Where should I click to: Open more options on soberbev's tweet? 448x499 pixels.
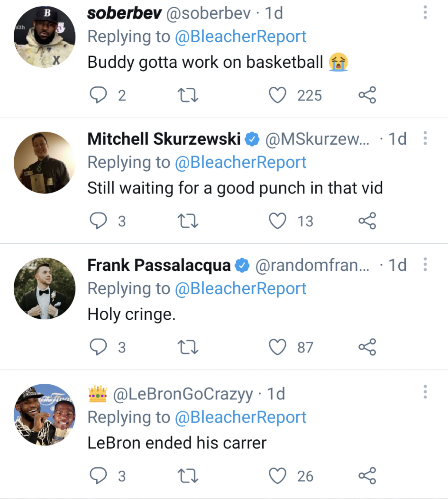point(425,13)
